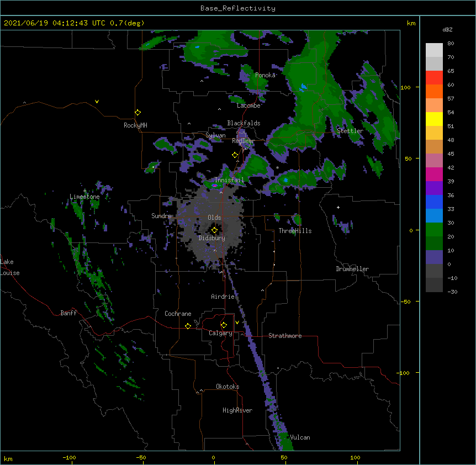The height and width of the screenshot is (465, 476).
Task: Click the Didsbury label
Action: click(x=212, y=238)
